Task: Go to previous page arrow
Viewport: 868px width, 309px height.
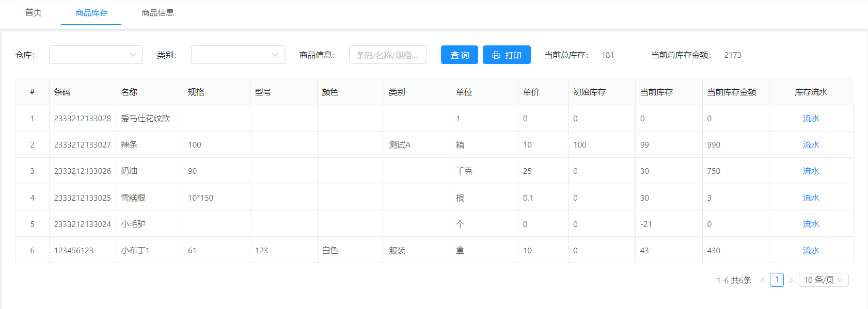Action: (763, 280)
